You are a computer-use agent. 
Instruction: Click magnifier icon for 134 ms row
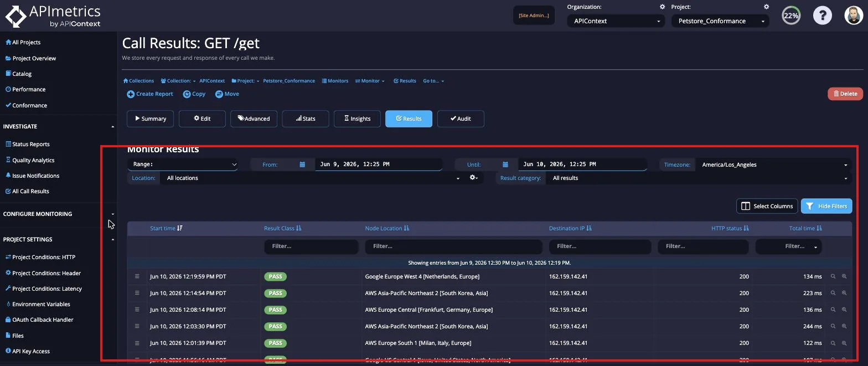coord(833,276)
